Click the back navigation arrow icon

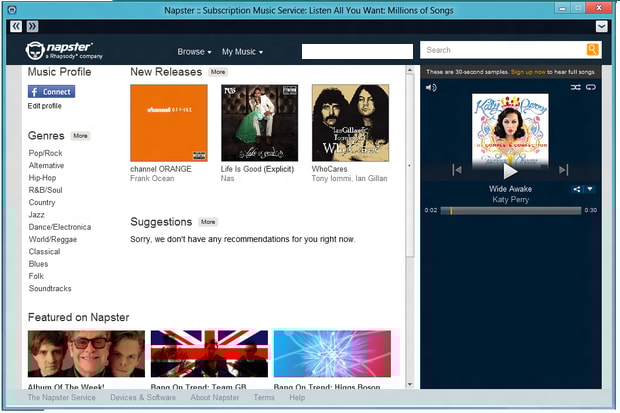point(16,27)
